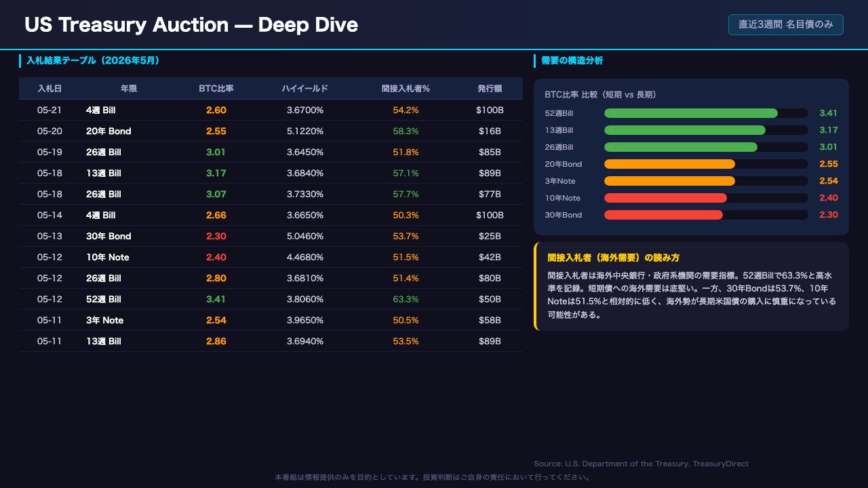Click the 52週Bill green progress bar
Screen dimensions: 868x488
pos(691,113)
